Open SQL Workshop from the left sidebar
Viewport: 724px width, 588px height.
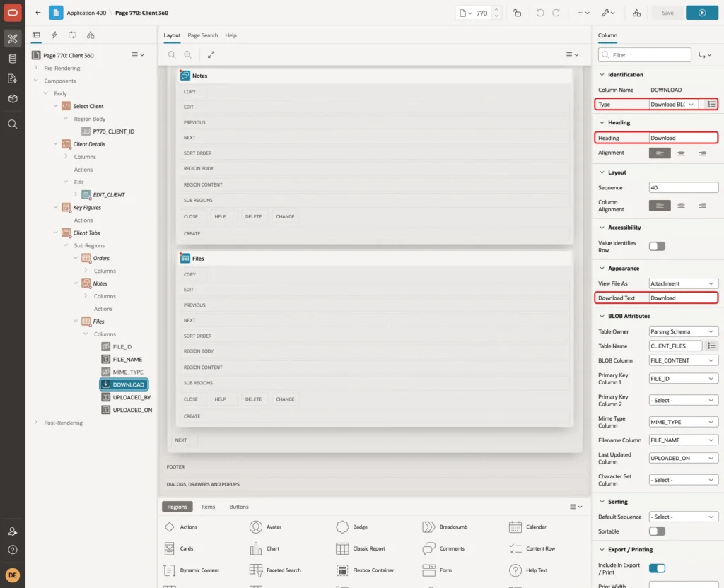[x=13, y=59]
